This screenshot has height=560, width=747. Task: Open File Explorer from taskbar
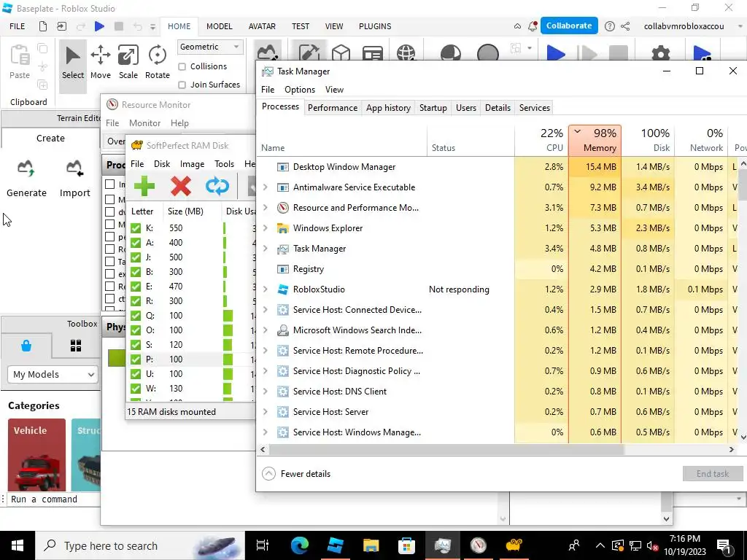tap(371, 545)
